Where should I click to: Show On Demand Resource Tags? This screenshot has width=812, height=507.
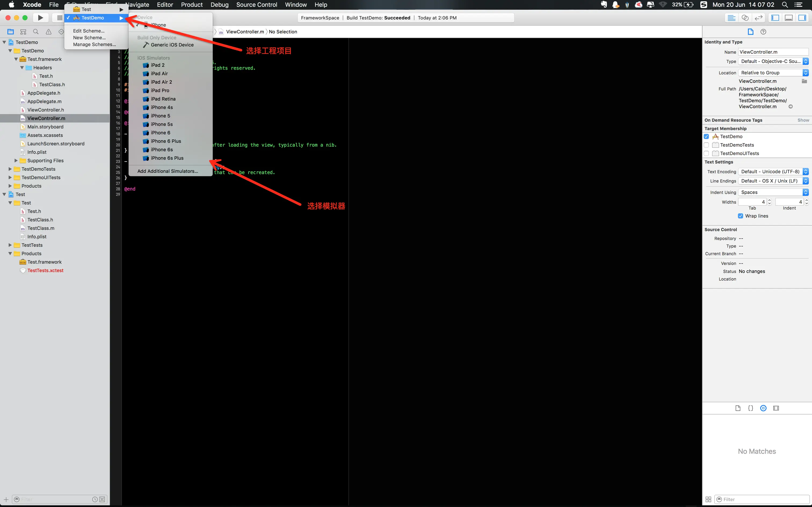click(x=803, y=120)
